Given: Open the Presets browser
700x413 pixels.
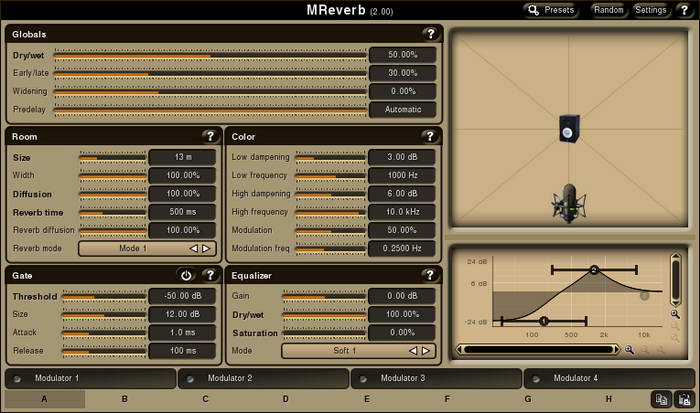Looking at the screenshot, I should pos(551,10).
